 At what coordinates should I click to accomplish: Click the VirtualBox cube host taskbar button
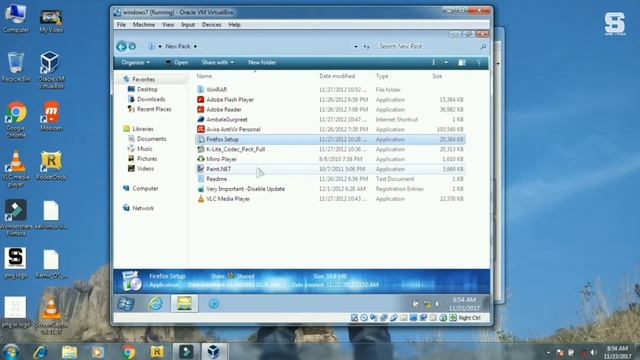[213, 352]
